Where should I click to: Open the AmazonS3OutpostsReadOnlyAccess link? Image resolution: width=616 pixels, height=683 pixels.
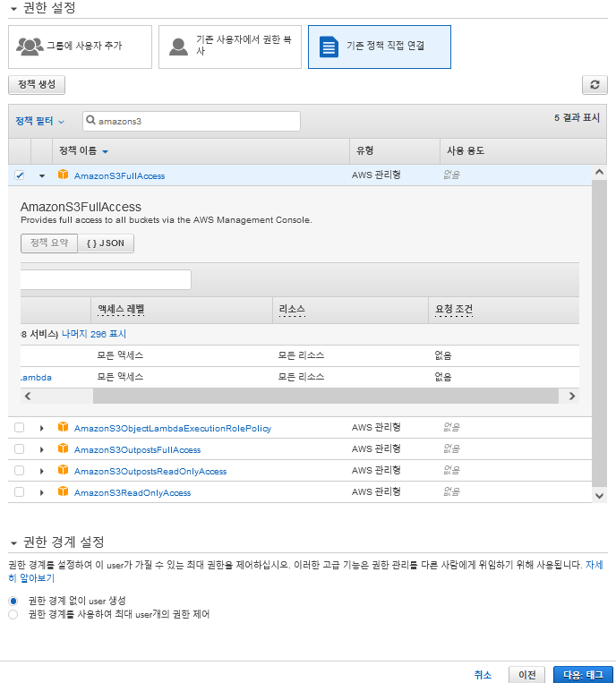150,472
